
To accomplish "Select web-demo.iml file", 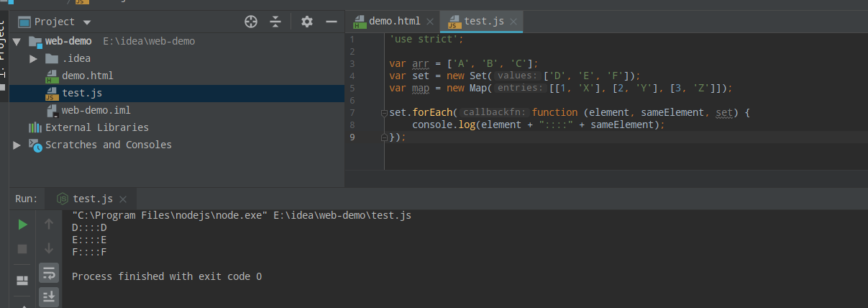I will [x=96, y=110].
